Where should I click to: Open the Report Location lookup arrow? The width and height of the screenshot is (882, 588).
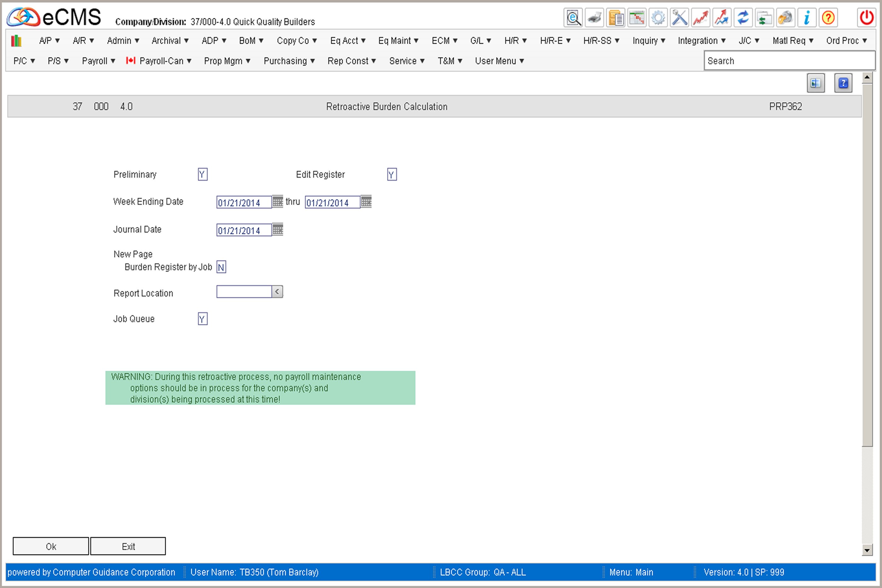277,292
